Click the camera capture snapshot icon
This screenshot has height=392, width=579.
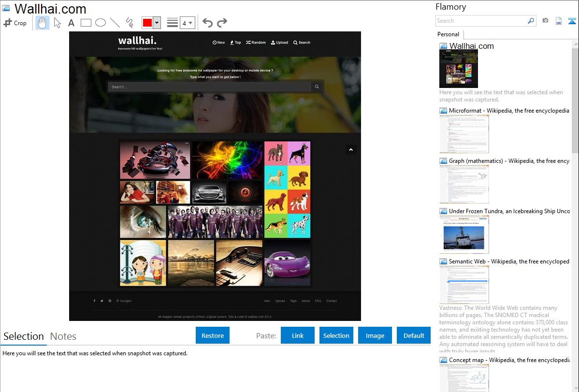[545, 21]
